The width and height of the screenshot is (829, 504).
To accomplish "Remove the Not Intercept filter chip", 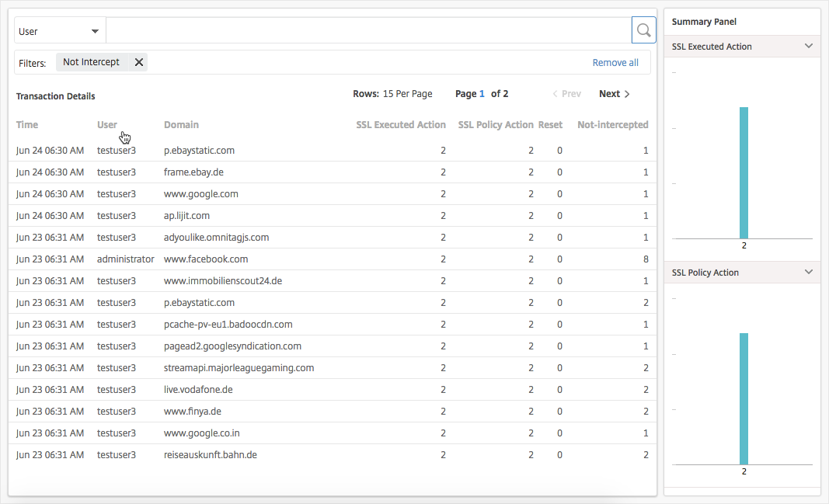I will [x=139, y=62].
